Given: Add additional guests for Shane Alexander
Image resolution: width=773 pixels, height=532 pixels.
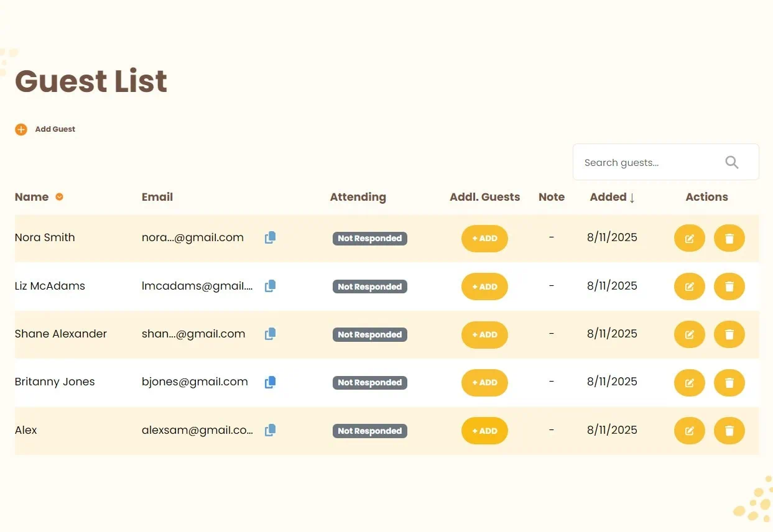Looking at the screenshot, I should 484,334.
